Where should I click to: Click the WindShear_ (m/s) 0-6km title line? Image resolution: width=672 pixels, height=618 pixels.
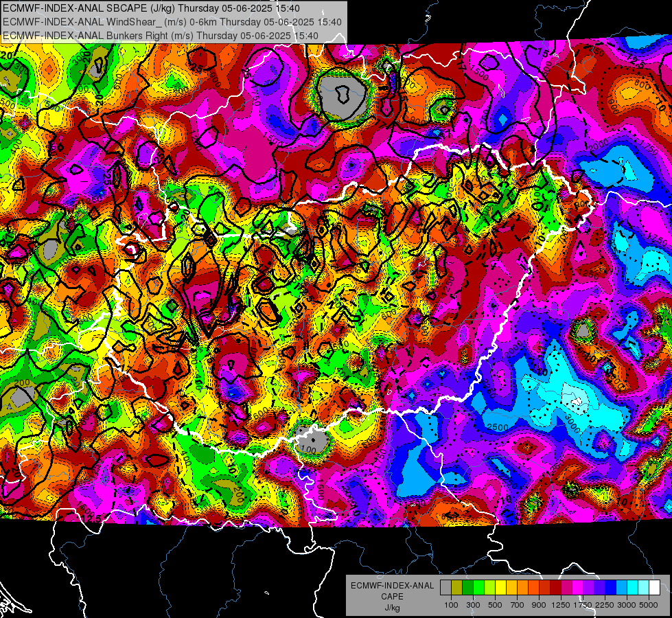(x=172, y=22)
